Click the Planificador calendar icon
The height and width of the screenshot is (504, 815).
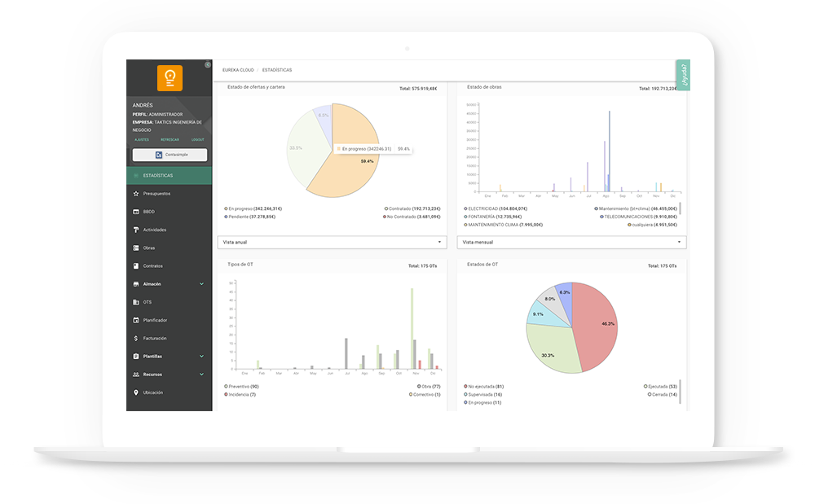[x=135, y=320]
